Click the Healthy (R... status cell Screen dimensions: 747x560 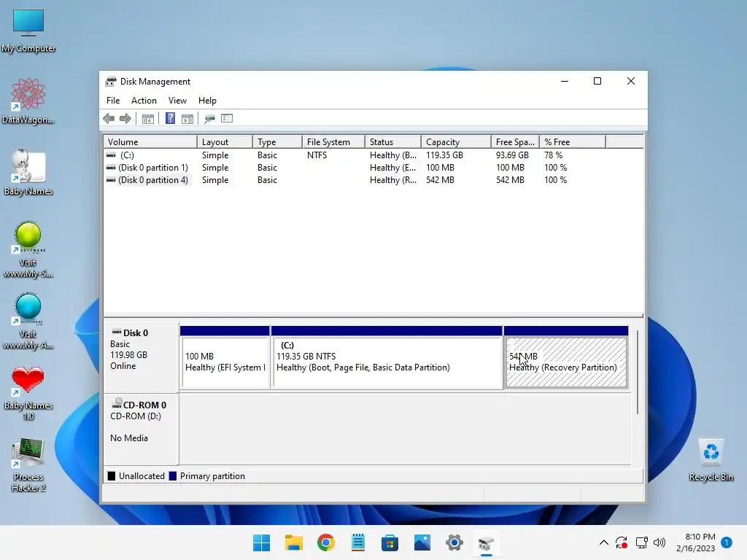coord(393,180)
